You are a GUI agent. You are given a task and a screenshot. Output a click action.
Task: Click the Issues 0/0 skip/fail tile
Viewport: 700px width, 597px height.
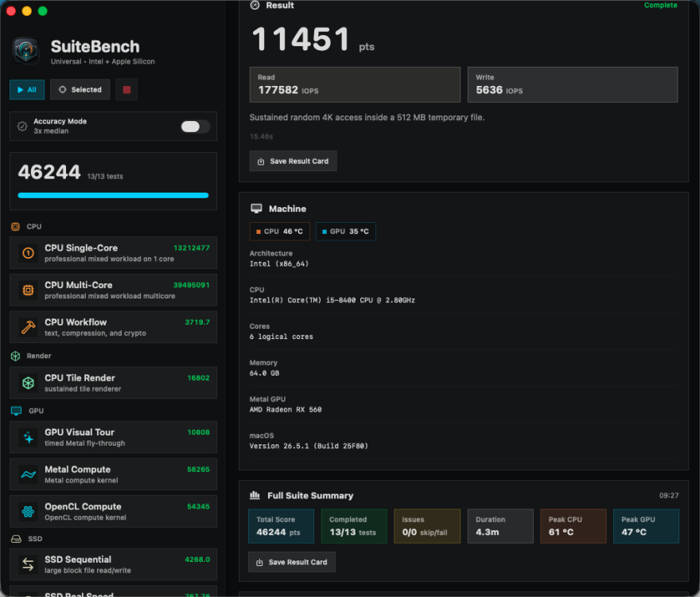[x=427, y=526]
